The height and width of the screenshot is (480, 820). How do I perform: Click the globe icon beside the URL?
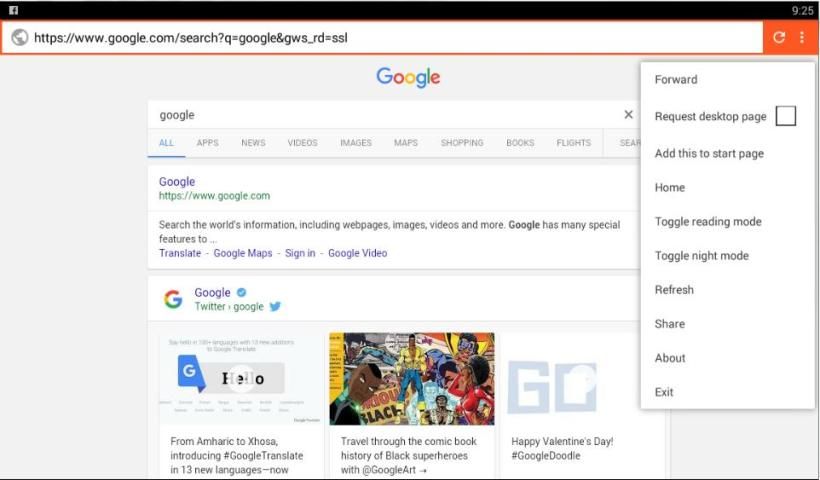(x=19, y=38)
